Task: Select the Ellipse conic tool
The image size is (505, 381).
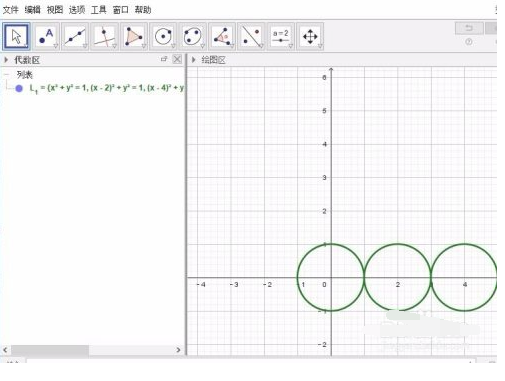Action: tap(193, 36)
